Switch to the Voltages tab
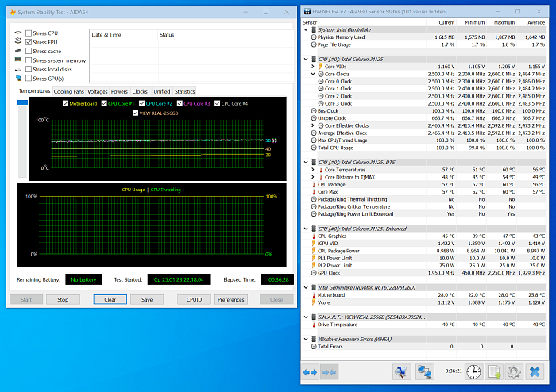 [x=97, y=91]
